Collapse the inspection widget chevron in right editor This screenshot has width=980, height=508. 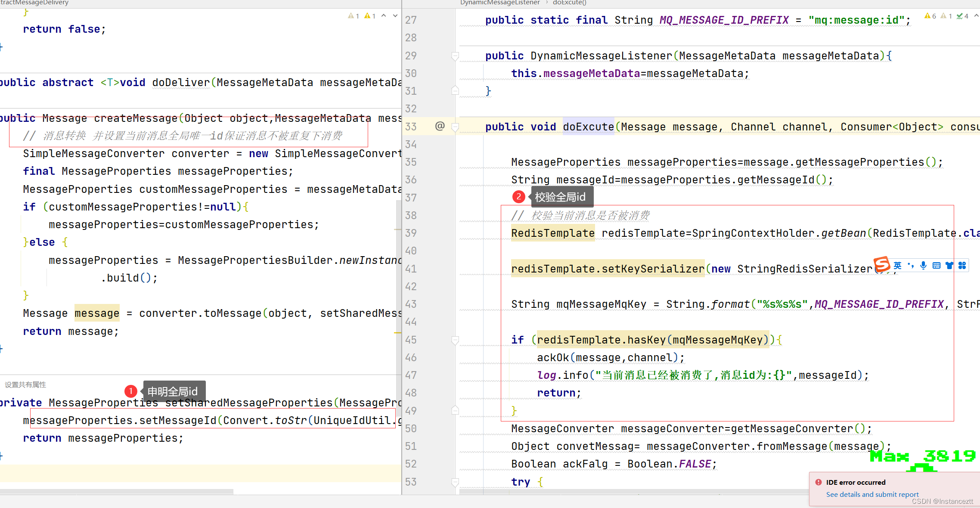pos(976,16)
